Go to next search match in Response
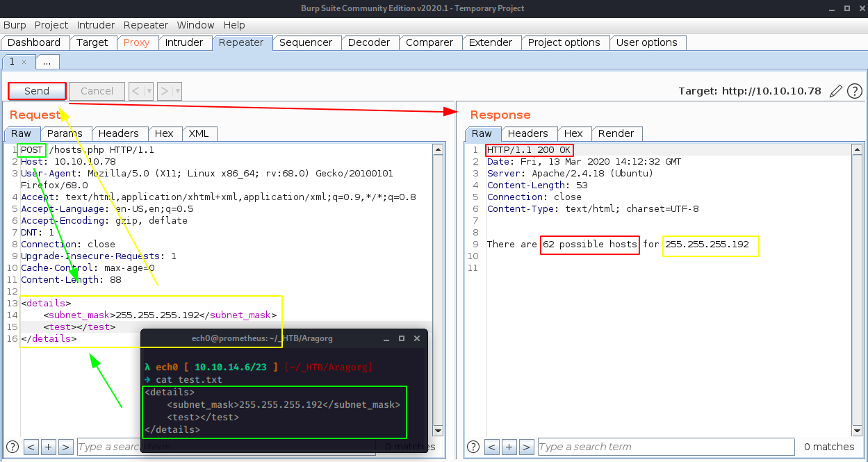 [x=527, y=447]
